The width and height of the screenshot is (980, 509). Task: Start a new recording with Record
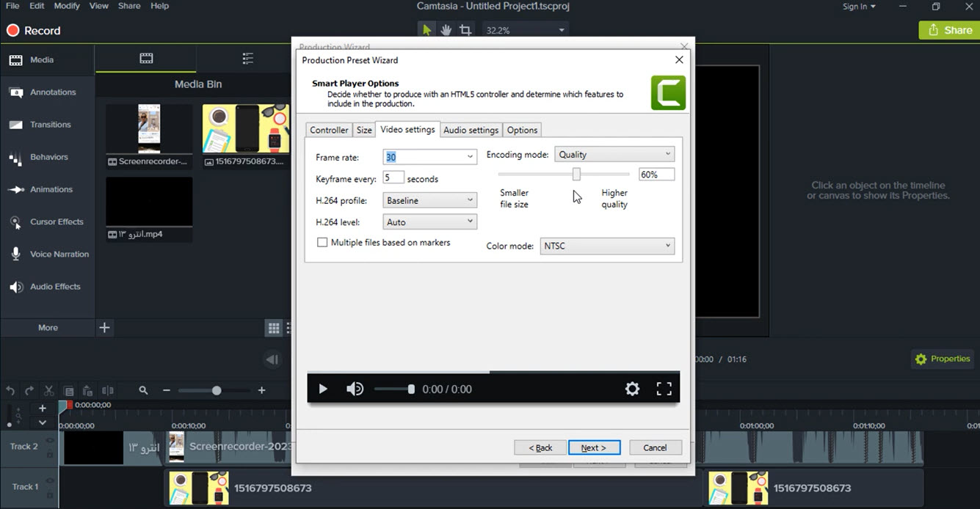pyautogui.click(x=34, y=31)
